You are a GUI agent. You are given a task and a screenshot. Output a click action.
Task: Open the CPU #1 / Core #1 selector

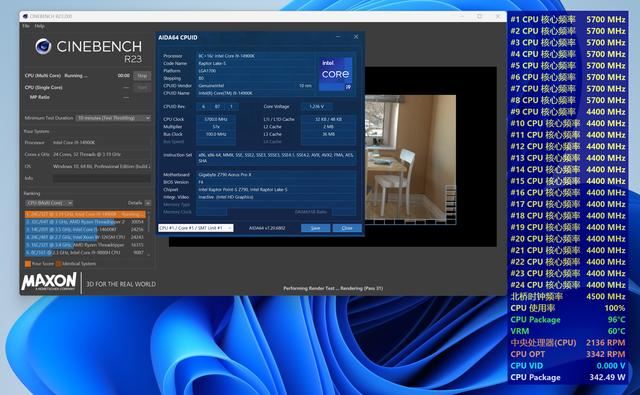[196, 228]
